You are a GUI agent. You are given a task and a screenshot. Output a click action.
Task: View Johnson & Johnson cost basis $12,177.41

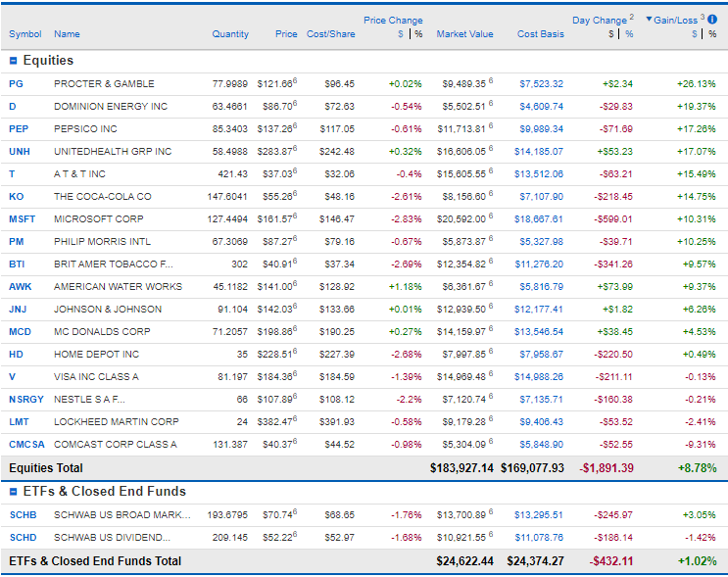(539, 310)
